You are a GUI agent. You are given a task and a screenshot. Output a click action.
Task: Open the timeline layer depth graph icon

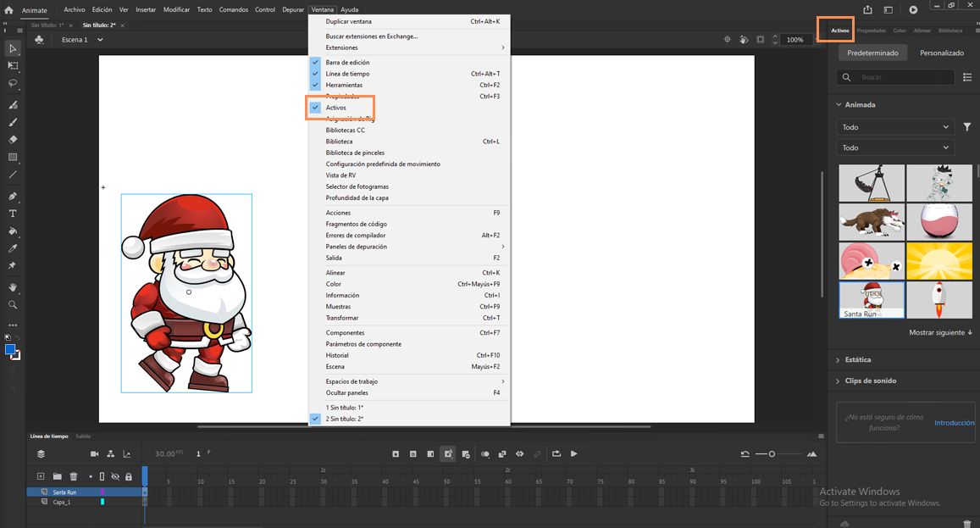pyautogui.click(x=127, y=453)
